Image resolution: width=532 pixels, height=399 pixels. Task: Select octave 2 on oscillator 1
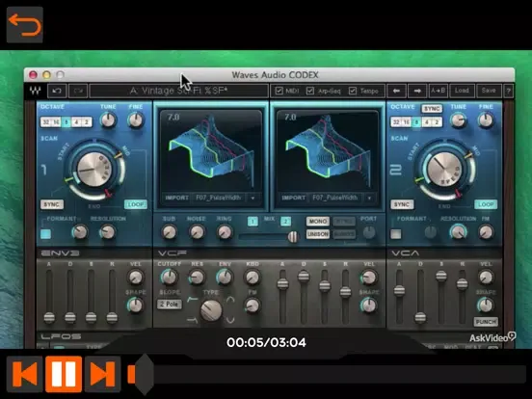(87, 121)
